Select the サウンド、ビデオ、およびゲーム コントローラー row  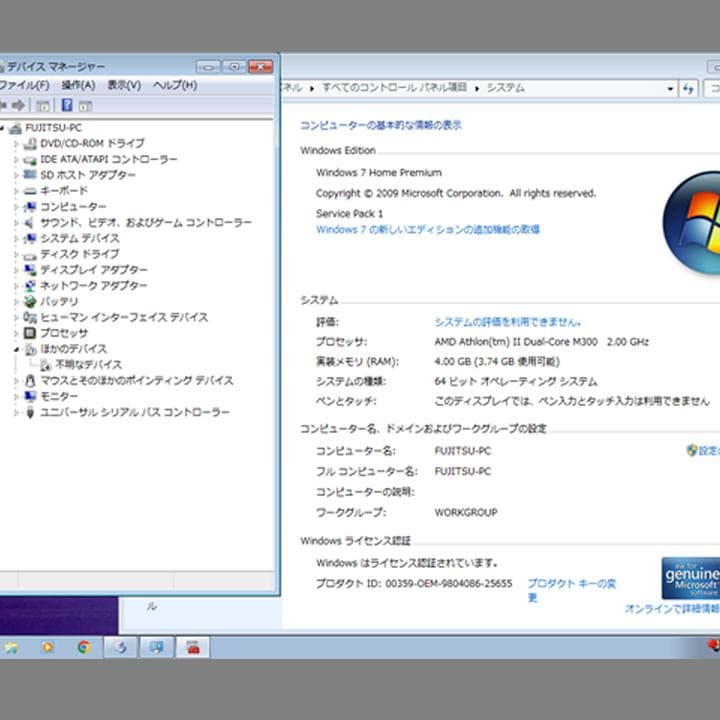click(146, 223)
